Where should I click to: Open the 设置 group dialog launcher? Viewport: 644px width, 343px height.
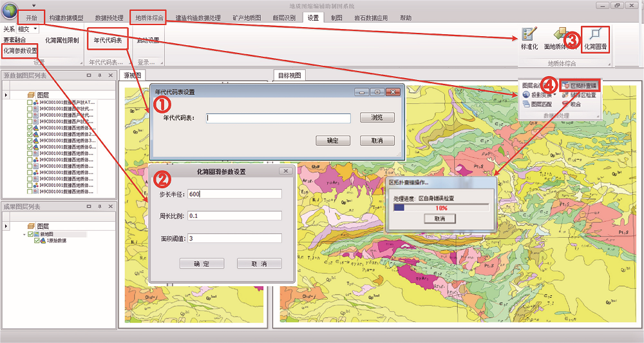[x=81, y=63]
